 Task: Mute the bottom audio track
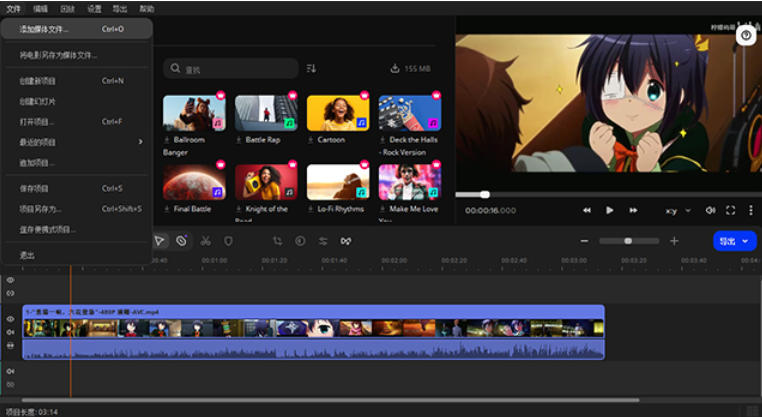pos(10,371)
